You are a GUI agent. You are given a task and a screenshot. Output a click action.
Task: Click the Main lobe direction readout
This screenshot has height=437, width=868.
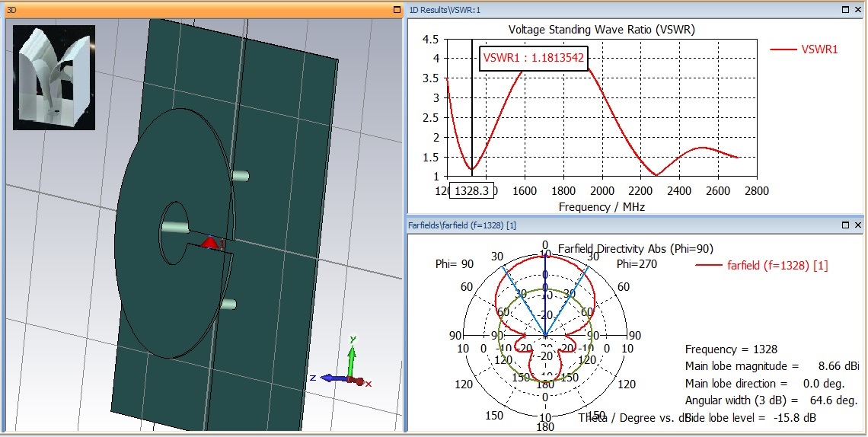765,384
